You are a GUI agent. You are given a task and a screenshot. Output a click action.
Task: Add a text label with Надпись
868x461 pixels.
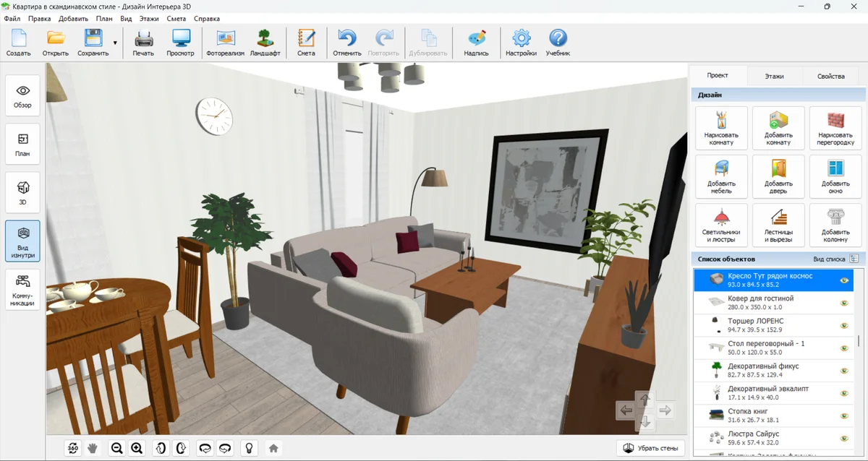476,43
